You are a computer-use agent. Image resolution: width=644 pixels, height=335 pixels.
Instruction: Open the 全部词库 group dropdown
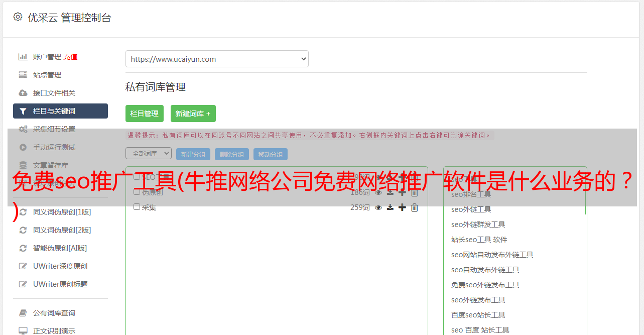pos(149,154)
